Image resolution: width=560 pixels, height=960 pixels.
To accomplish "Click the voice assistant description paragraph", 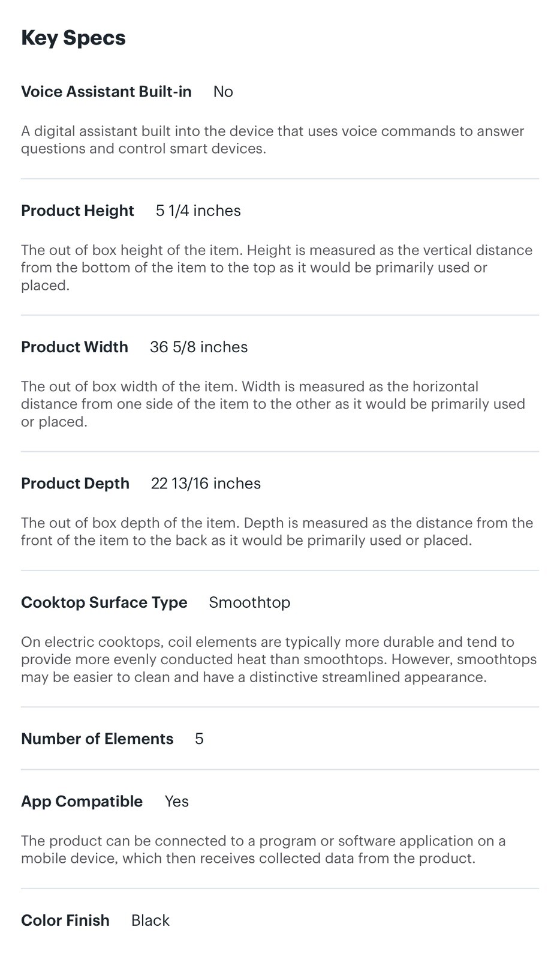I will [273, 140].
